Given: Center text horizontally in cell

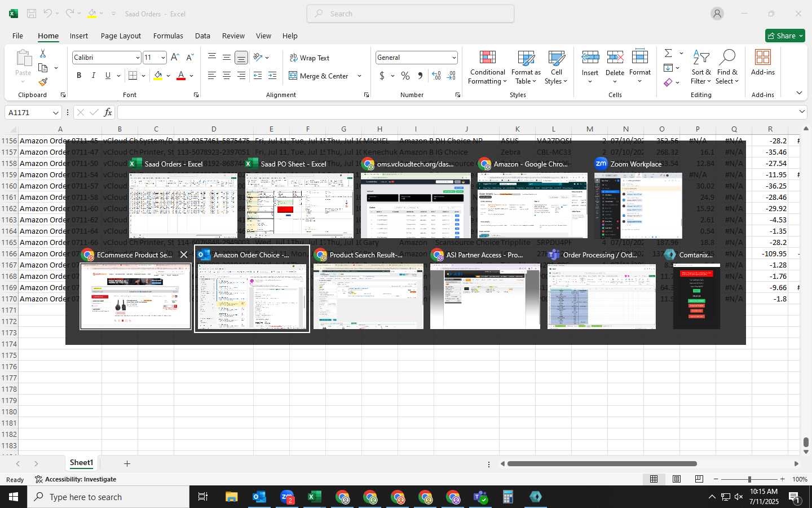Looking at the screenshot, I should pyautogui.click(x=227, y=76).
